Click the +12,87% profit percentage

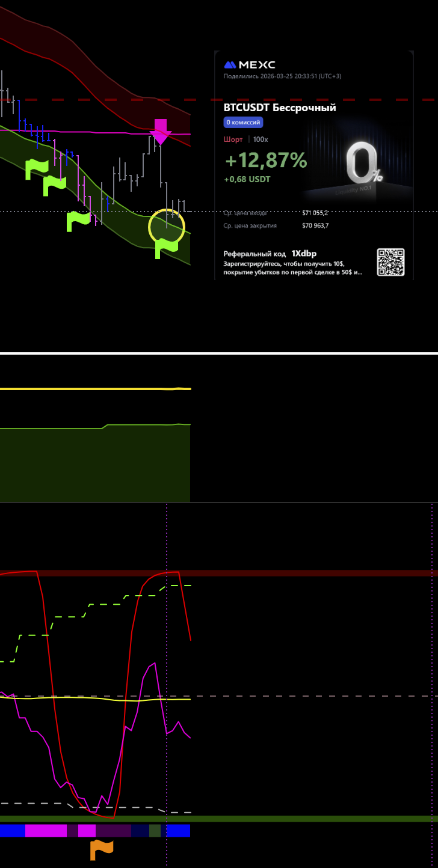265,160
